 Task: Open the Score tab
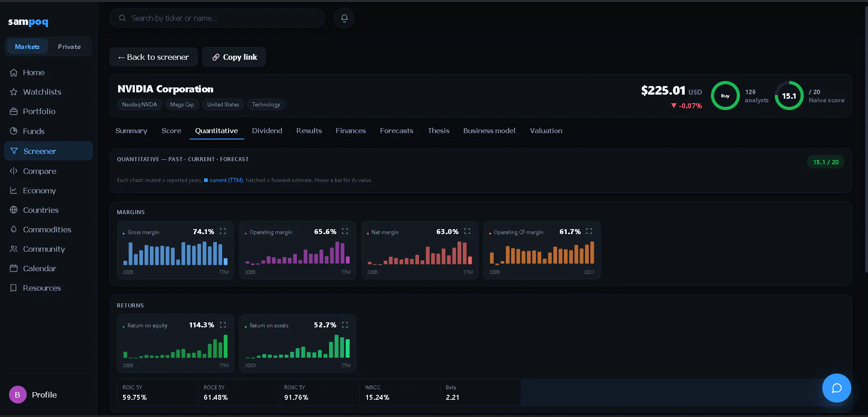tap(172, 131)
